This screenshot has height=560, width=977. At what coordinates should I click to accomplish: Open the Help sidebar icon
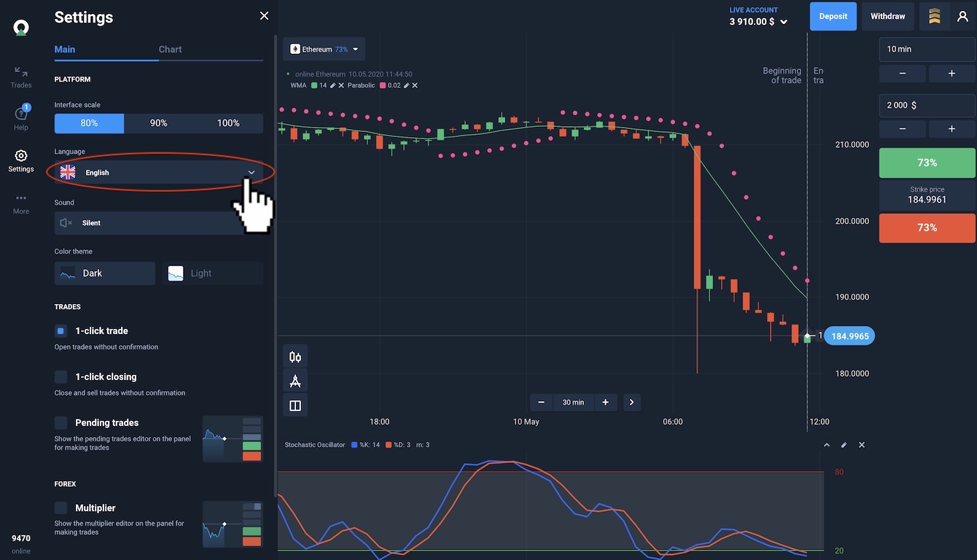pos(21,117)
